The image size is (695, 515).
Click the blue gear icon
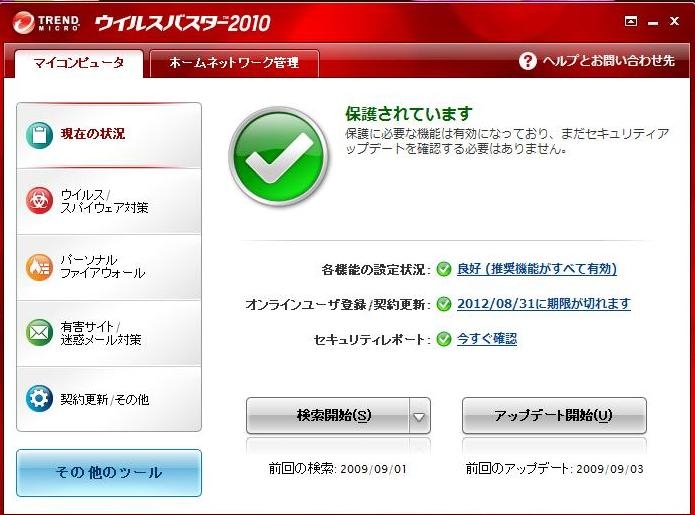click(39, 398)
